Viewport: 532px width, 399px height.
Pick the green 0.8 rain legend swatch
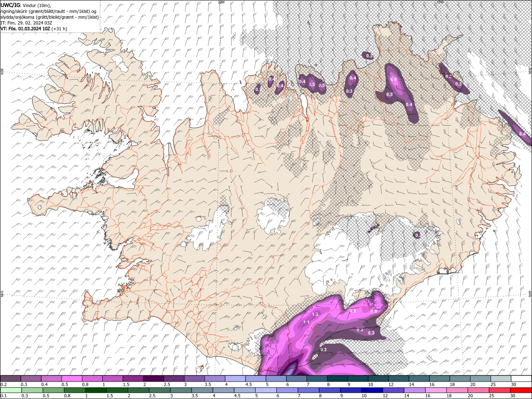click(75, 390)
